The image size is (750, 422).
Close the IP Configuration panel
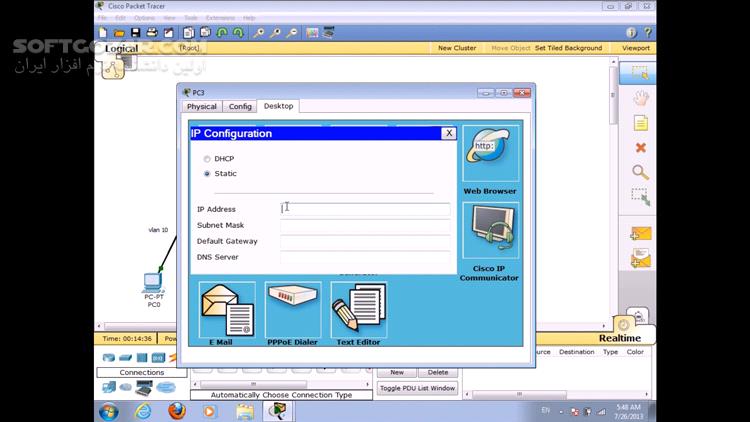(449, 133)
